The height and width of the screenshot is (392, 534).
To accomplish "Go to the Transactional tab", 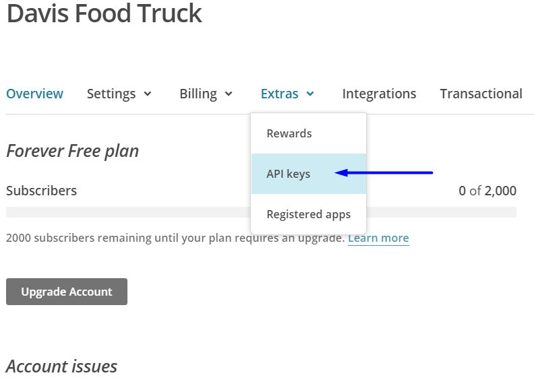I will (481, 94).
